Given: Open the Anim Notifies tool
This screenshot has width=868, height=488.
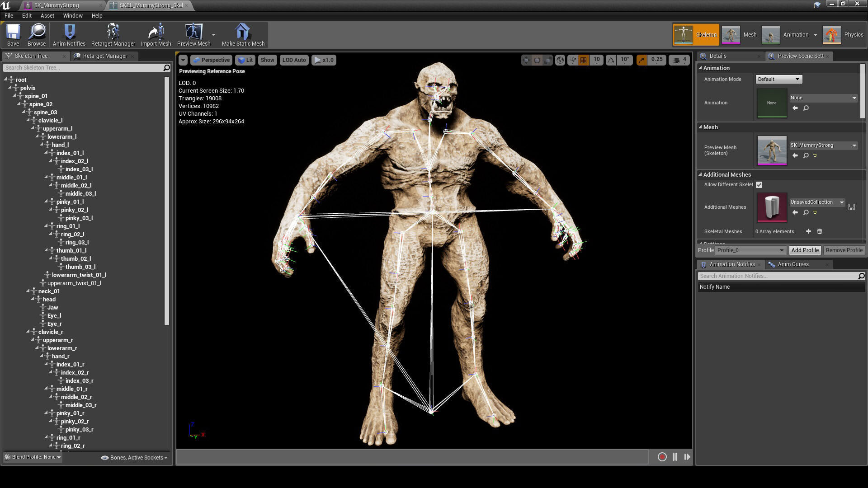Looking at the screenshot, I should click(69, 35).
